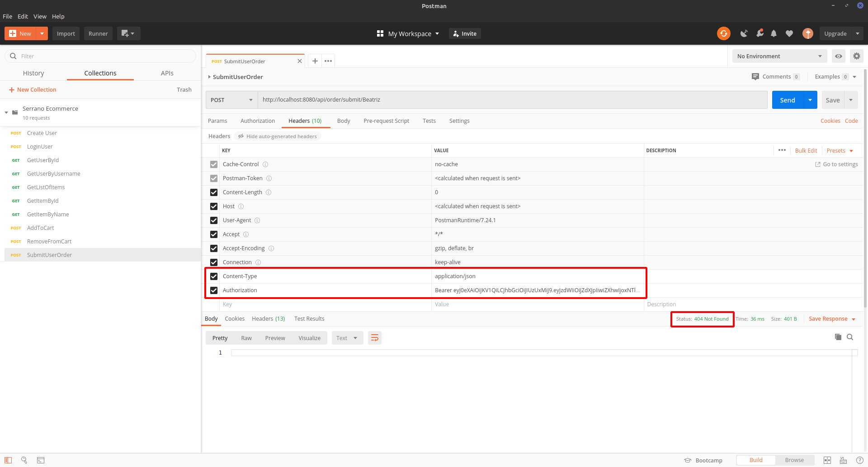Open the new window icon button
Viewport: 868px width, 467px height.
[x=128, y=33]
